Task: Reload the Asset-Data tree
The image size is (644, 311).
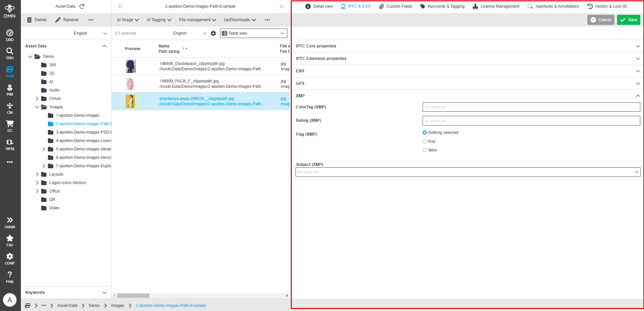Action: pos(82,6)
